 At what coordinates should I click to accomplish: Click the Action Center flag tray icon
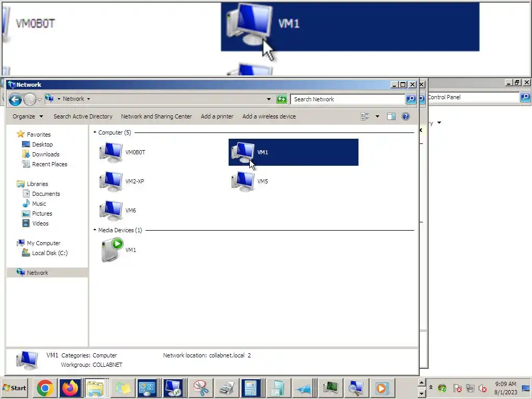pos(457,388)
